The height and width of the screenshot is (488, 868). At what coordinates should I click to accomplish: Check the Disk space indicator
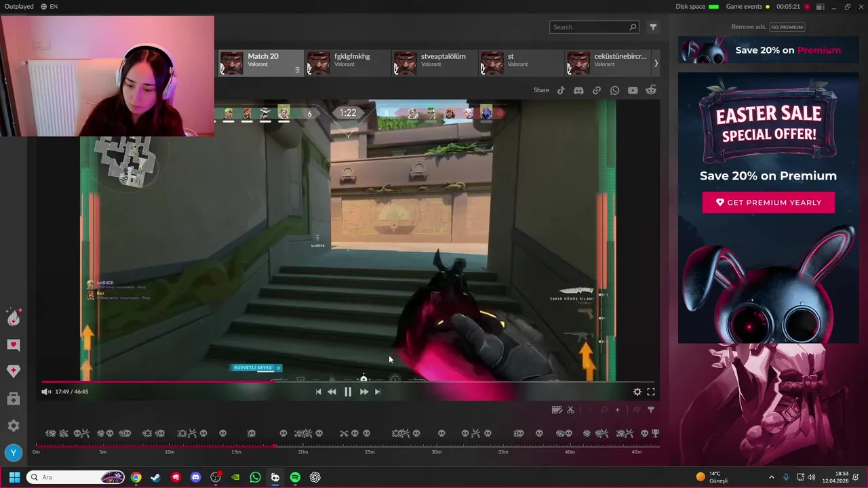coord(697,7)
